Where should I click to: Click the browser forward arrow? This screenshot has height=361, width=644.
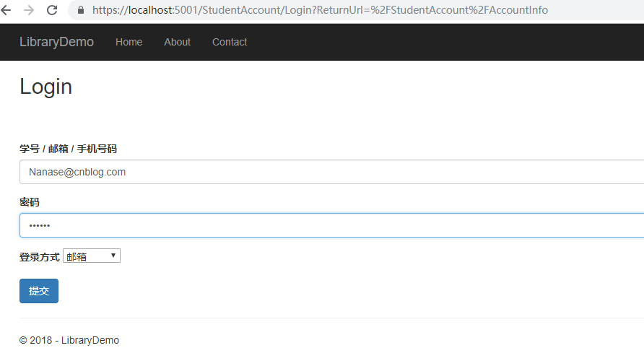click(29, 10)
